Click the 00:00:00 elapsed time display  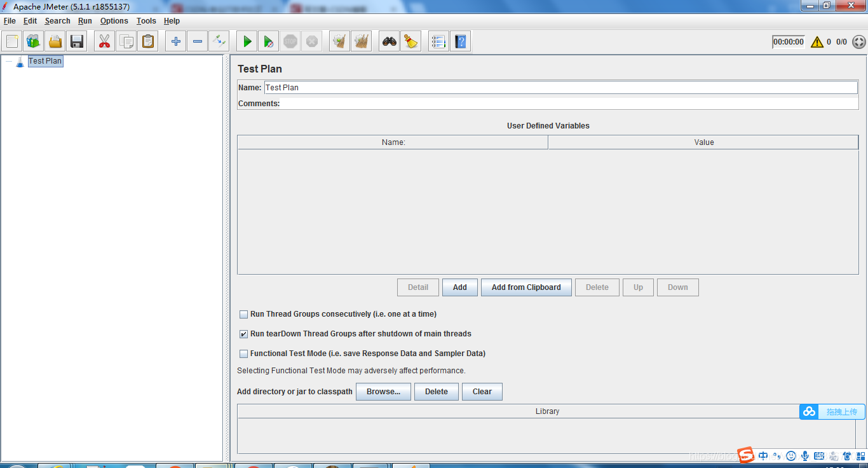pos(789,42)
